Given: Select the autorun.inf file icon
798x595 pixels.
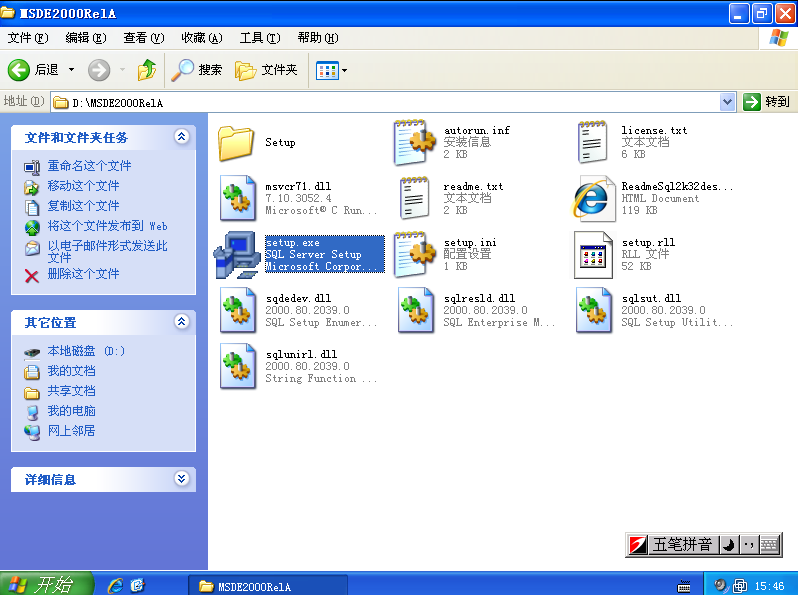Looking at the screenshot, I should pyautogui.click(x=414, y=143).
